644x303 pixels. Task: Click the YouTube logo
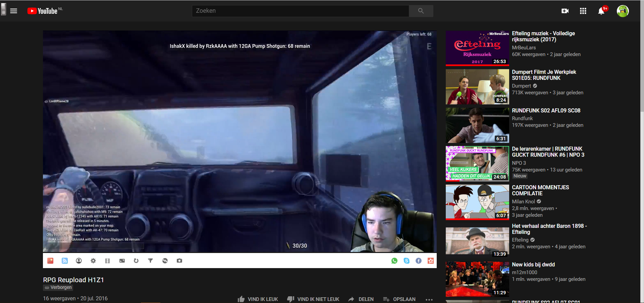click(x=43, y=11)
